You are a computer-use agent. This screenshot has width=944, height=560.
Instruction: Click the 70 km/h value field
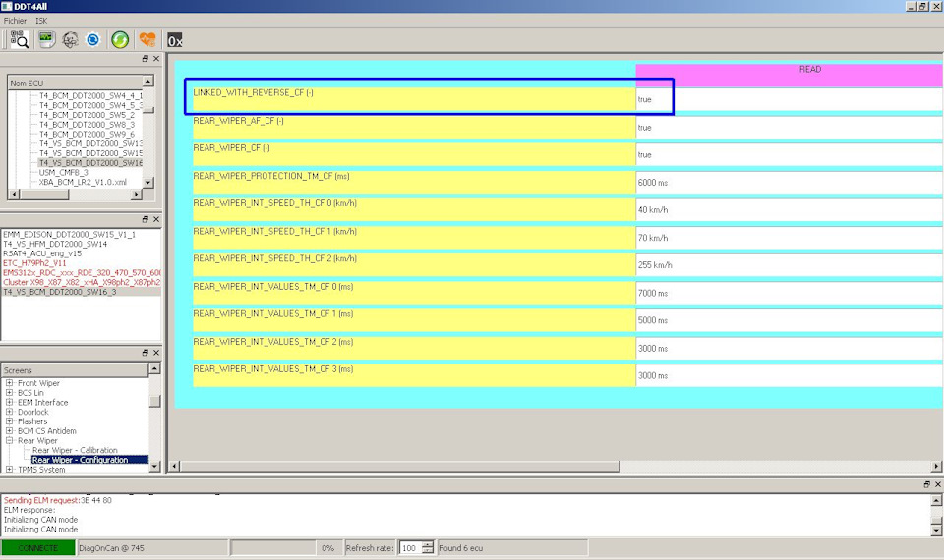click(789, 238)
